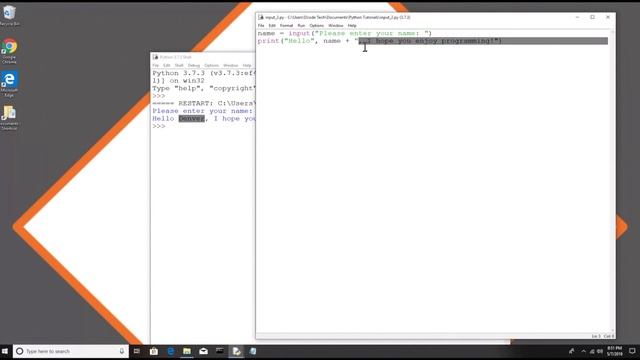The image size is (640, 360).
Task: Open File Explorer from the taskbar
Action: coord(187,351)
